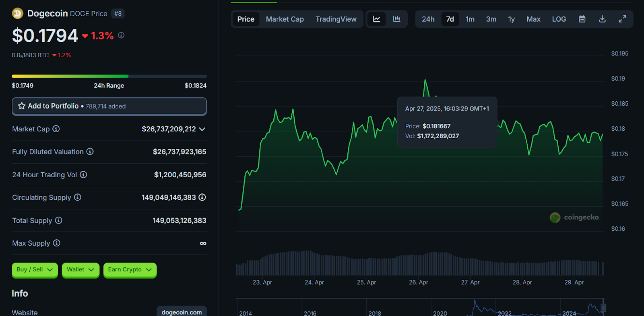Screen dimensions: 644x316
Task: Open the Earn Crypto dropdown
Action: (x=130, y=269)
